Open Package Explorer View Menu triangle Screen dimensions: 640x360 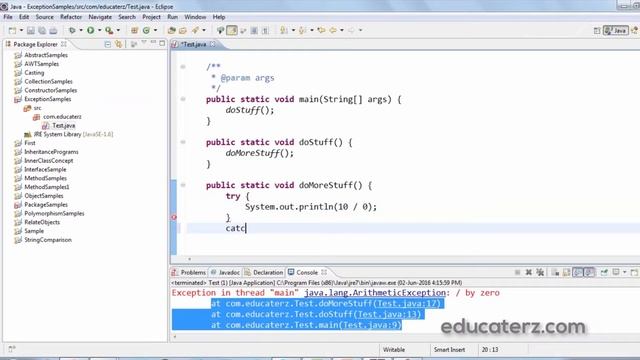click(x=144, y=43)
